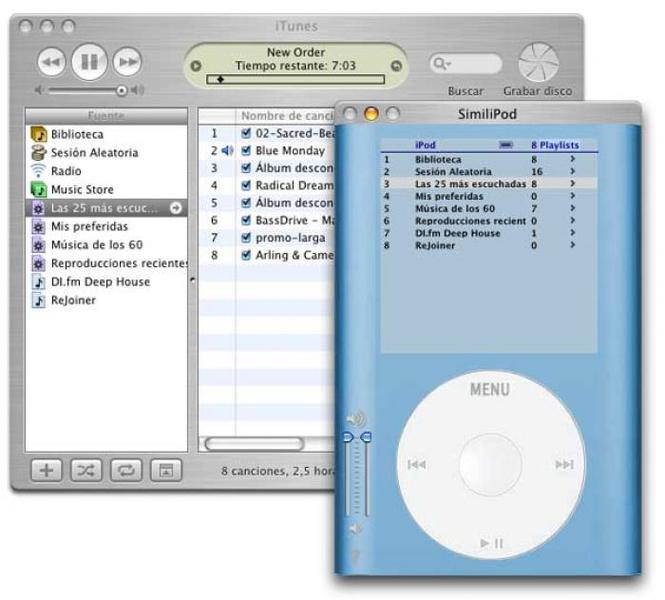This screenshot has width=665, height=600.
Task: Expand DI.fm Deep House chevron on SimiliPod
Action: point(573,232)
